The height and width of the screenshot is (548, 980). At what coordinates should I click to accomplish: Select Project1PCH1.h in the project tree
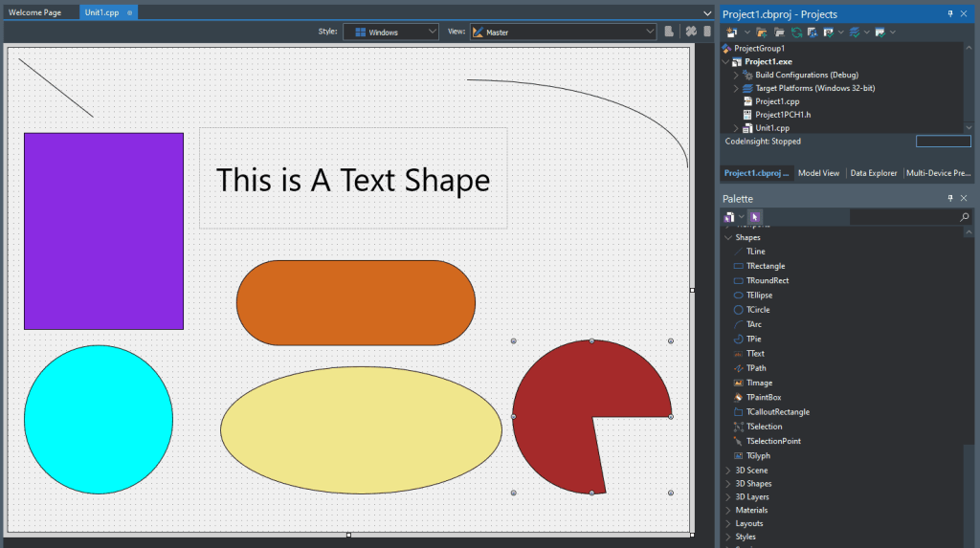coord(783,115)
